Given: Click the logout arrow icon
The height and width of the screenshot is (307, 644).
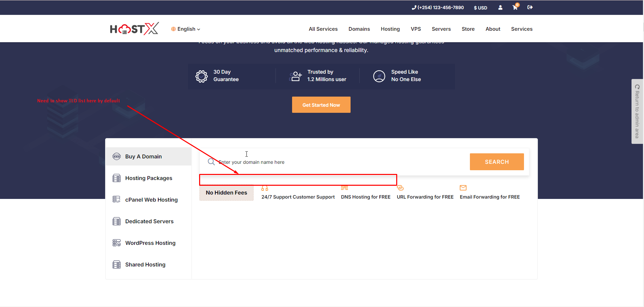Looking at the screenshot, I should pyautogui.click(x=530, y=7).
